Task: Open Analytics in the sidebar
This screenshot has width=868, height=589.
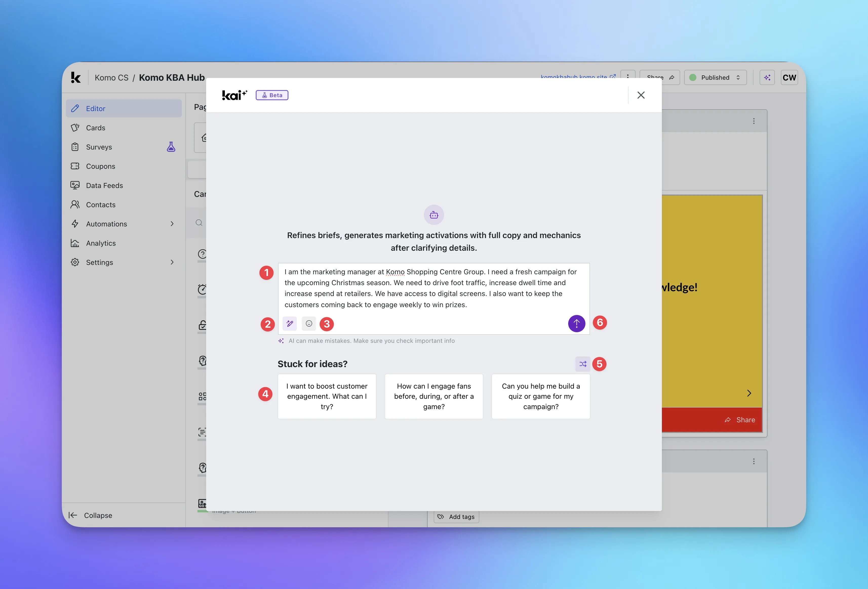Action: tap(124, 243)
